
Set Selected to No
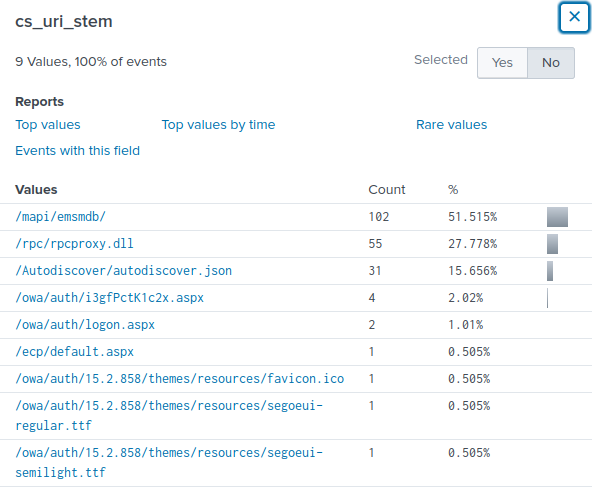[551, 63]
